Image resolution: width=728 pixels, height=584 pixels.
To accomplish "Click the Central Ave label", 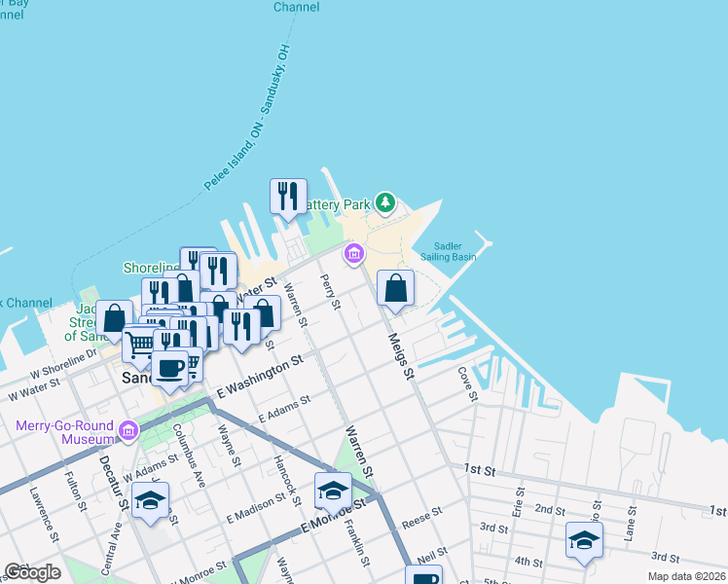I will point(111,549).
